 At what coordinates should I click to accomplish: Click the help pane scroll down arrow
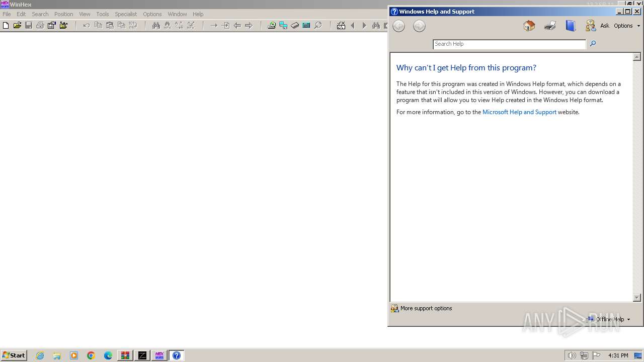click(x=636, y=298)
